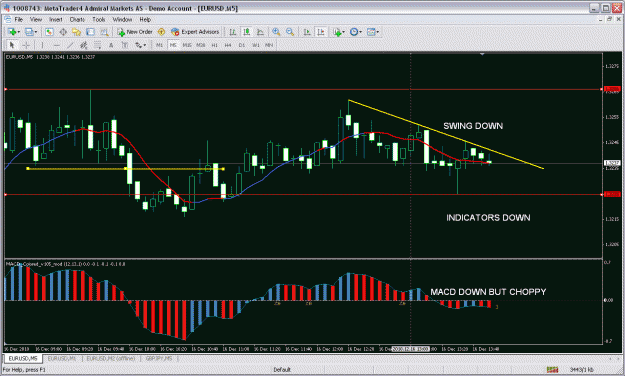
Task: Click the New Order button
Action: coord(135,32)
